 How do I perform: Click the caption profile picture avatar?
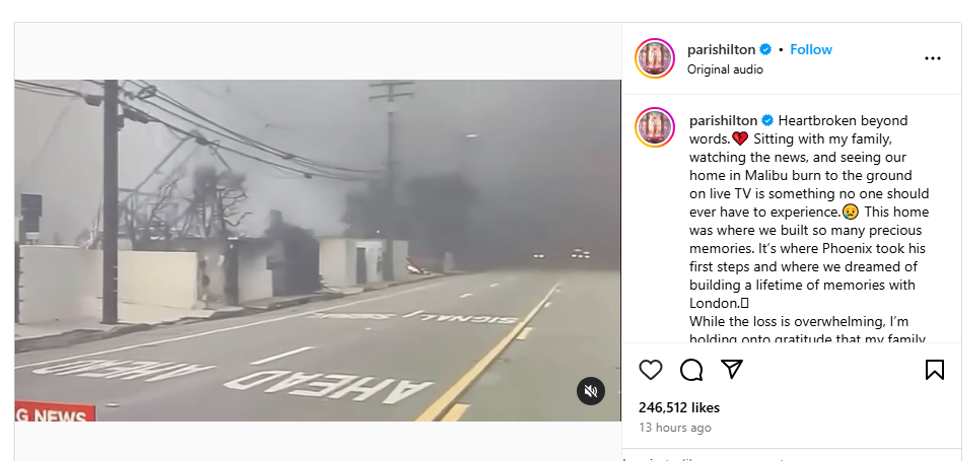pyautogui.click(x=655, y=127)
